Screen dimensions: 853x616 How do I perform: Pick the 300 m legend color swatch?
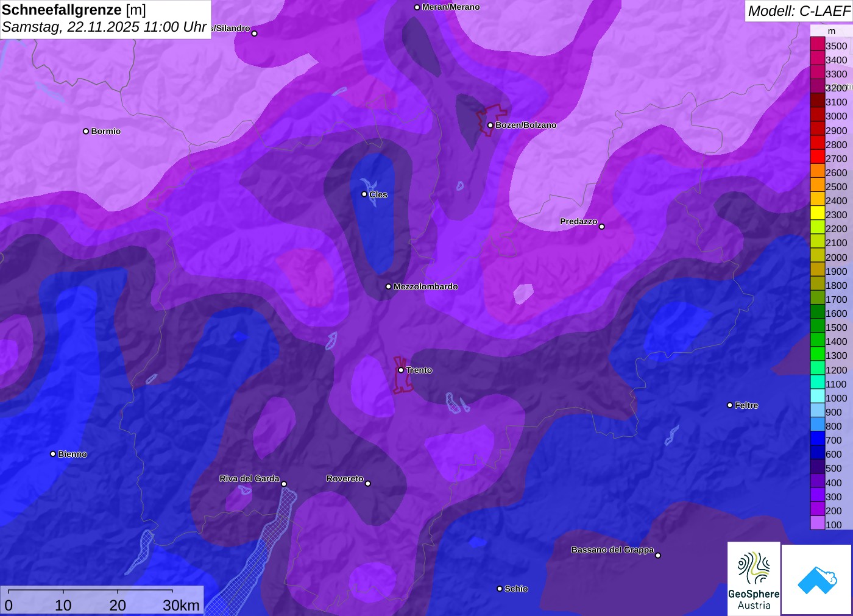(818, 495)
